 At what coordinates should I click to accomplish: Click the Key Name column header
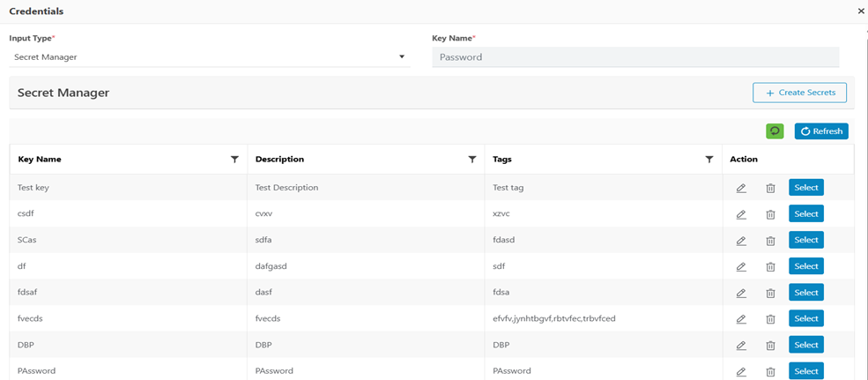40,160
